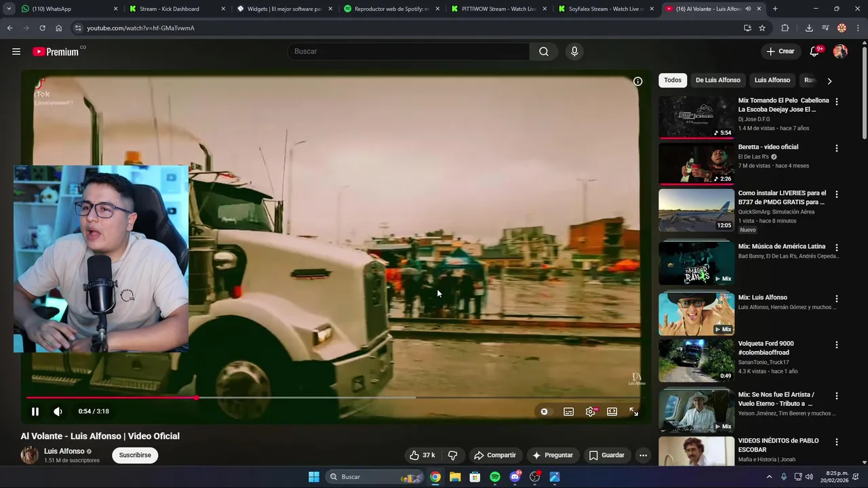The width and height of the screenshot is (868, 488).
Task: Select the Todos filter chip
Action: pos(673,80)
